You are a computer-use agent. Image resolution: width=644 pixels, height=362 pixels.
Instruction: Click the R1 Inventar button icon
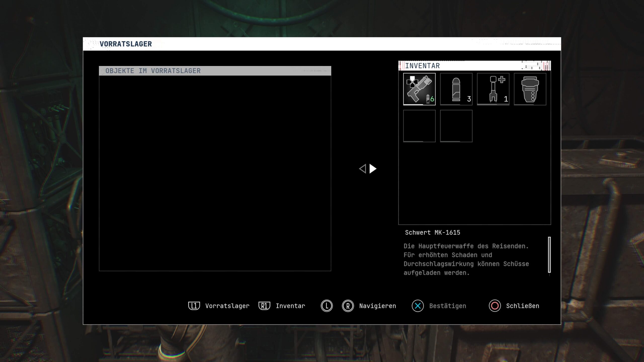point(264,306)
